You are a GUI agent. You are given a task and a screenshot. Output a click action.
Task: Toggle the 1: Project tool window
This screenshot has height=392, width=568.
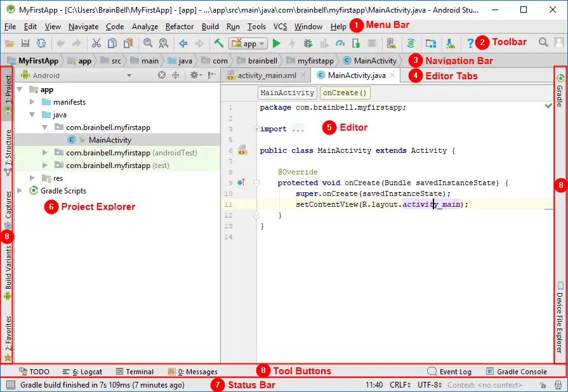tap(8, 94)
